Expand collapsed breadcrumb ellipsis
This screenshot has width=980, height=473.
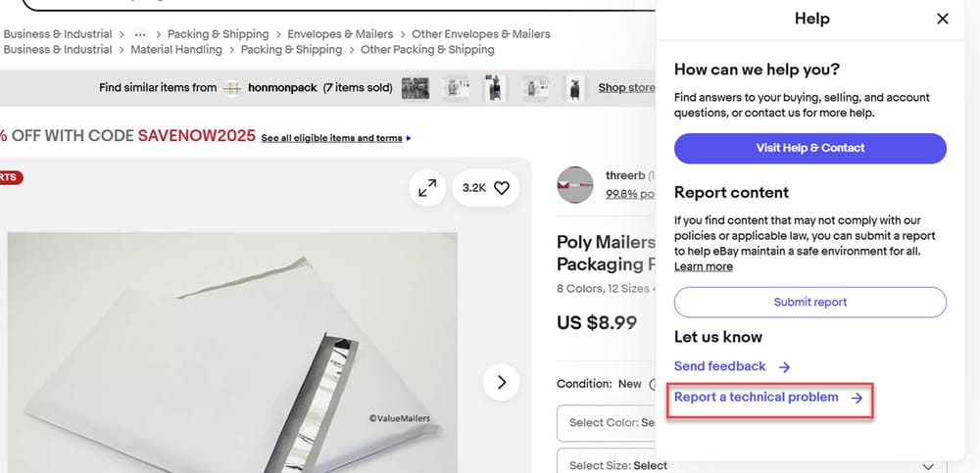pos(140,34)
